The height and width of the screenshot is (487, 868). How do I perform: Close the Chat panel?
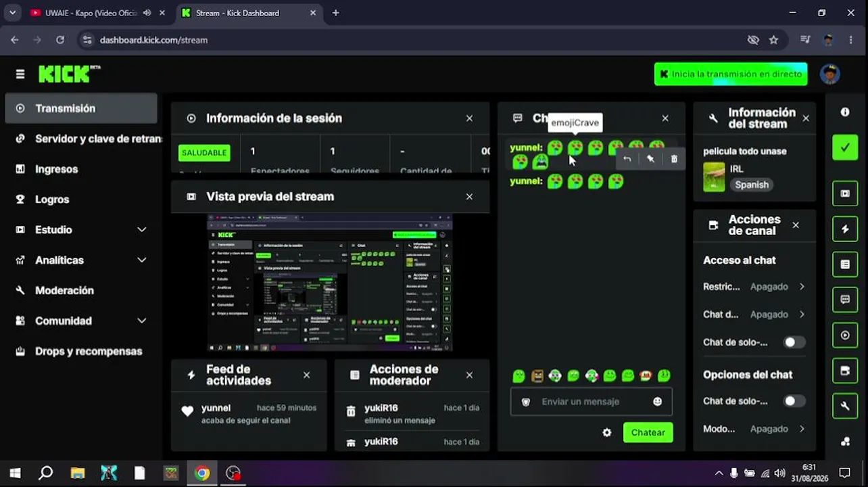[x=665, y=118]
